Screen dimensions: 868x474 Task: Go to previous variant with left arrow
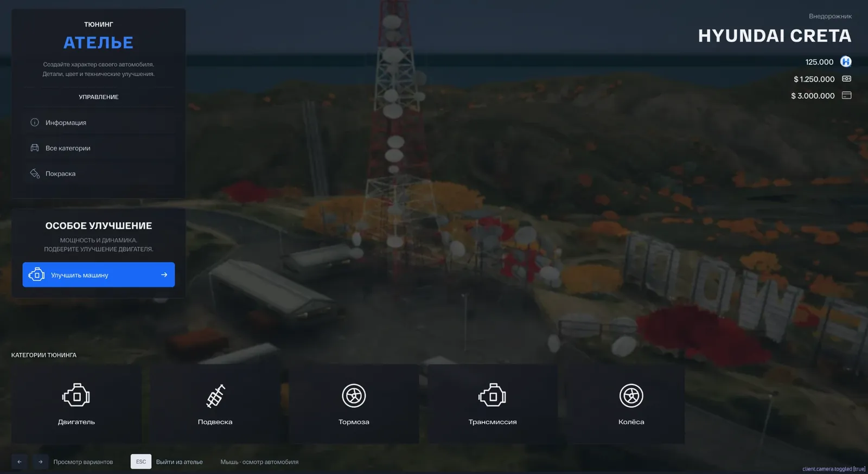coord(19,462)
